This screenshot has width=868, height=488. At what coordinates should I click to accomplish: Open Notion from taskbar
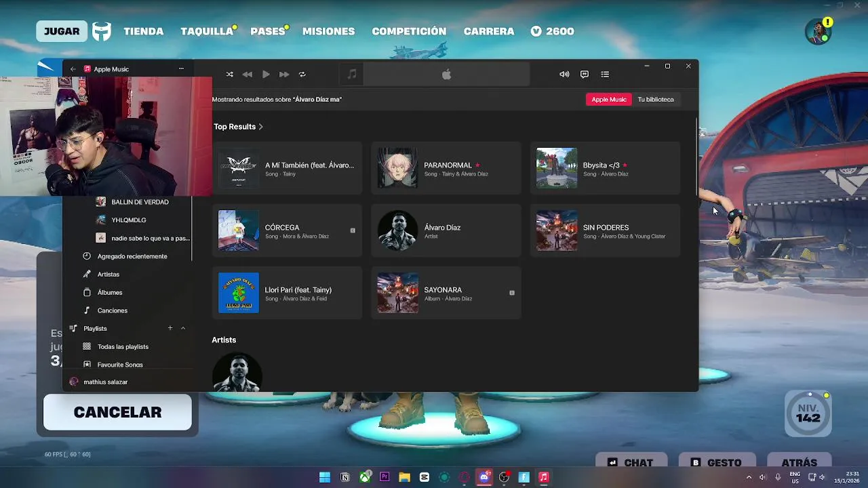[x=345, y=477]
